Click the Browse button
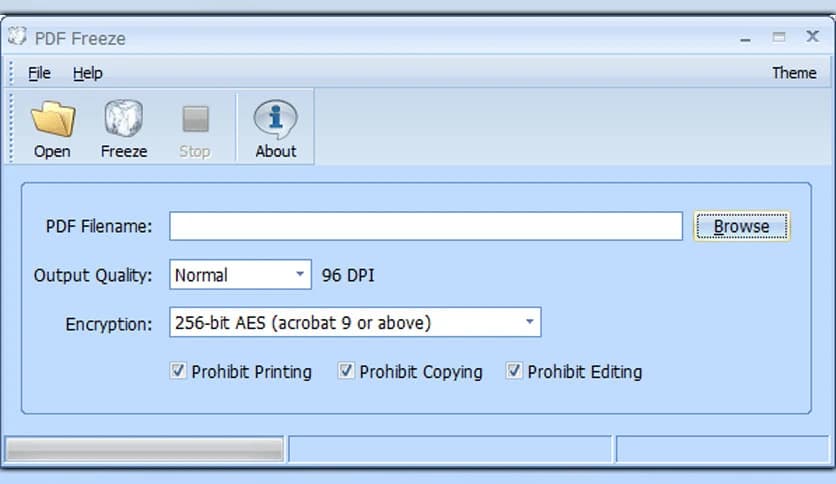 click(742, 227)
